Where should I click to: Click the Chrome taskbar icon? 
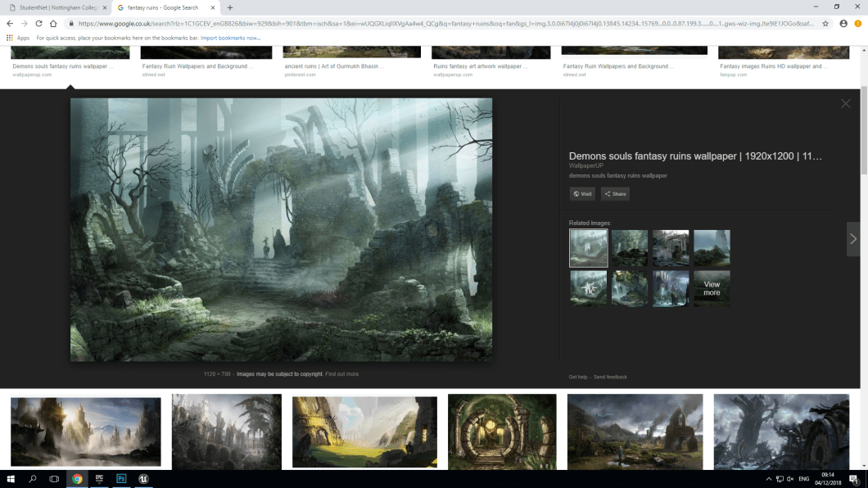(x=77, y=479)
